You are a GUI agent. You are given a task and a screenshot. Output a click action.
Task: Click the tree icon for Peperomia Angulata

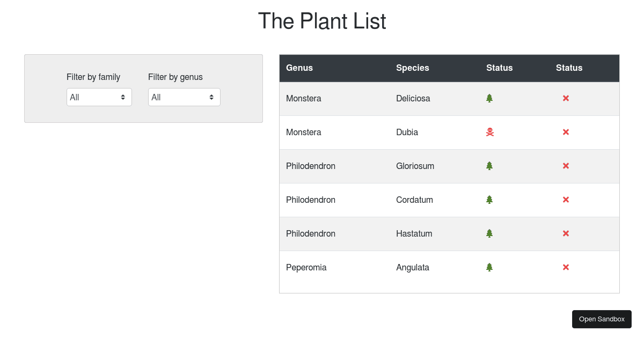click(489, 267)
